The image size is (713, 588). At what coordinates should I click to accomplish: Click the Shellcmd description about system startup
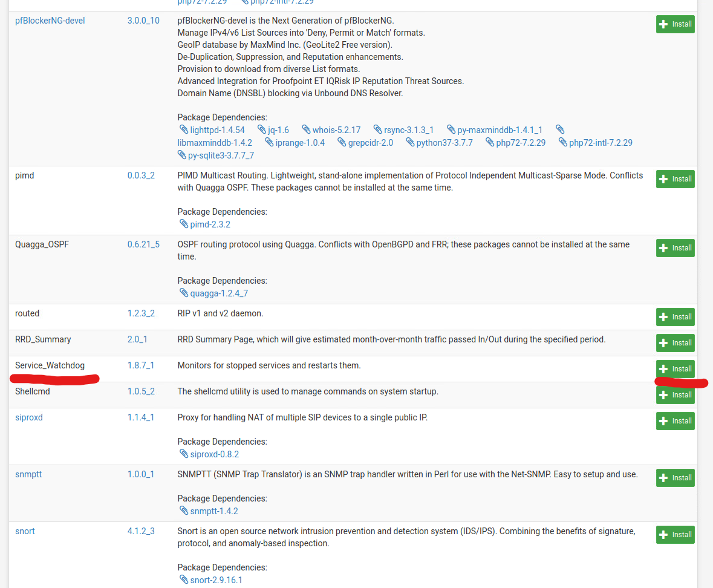(x=308, y=391)
